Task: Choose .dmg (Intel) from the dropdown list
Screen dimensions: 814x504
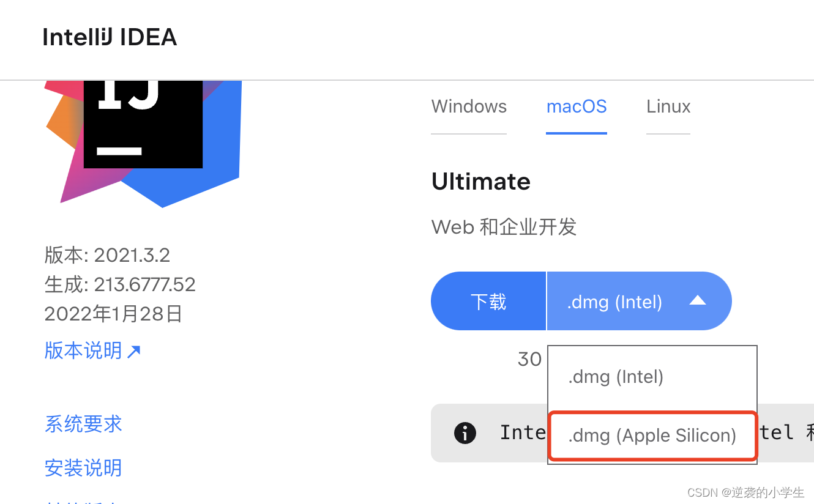Action: coord(616,377)
